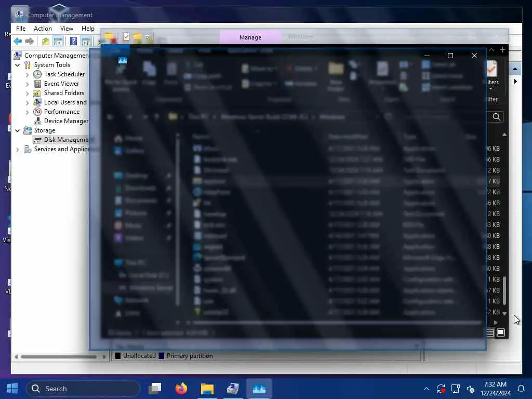Select Event Viewer in the tree
The image size is (532, 399).
[61, 84]
